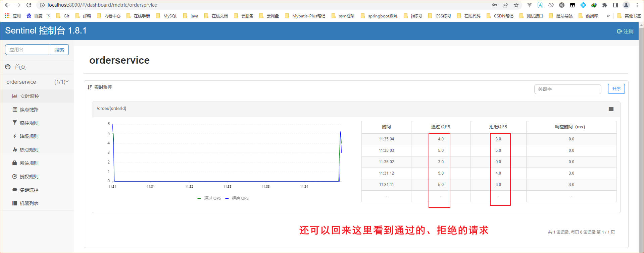The width and height of the screenshot is (644, 253).
Task: Share this page via the share icon
Action: point(505,5)
